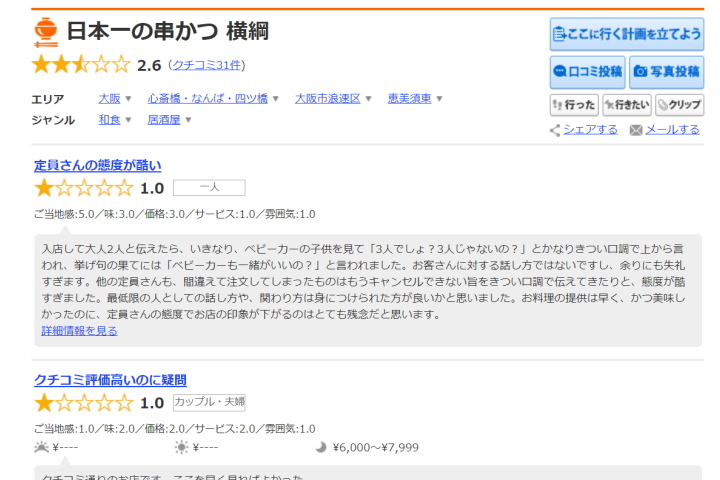Open review titled クチコミ評価高いのに疑問
720x480 pixels.
110,380
